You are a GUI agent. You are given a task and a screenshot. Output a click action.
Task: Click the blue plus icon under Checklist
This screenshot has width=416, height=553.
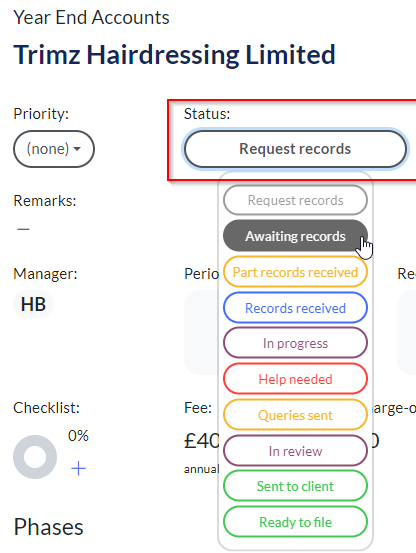coord(78,469)
